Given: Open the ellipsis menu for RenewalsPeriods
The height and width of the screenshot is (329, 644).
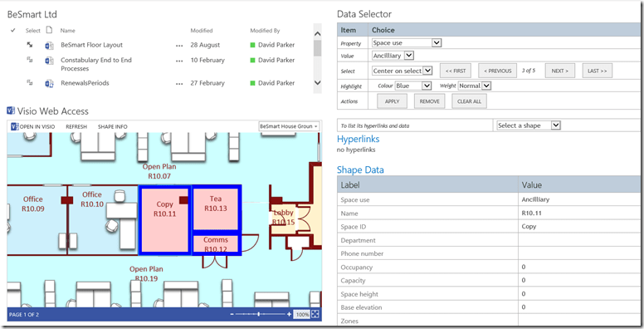Looking at the screenshot, I should (179, 84).
